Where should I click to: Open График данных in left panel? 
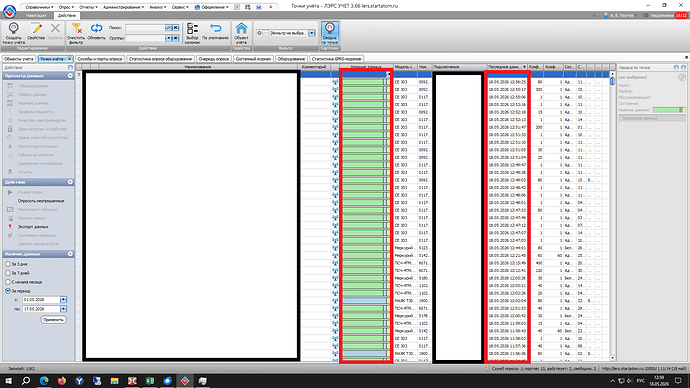tap(32, 95)
